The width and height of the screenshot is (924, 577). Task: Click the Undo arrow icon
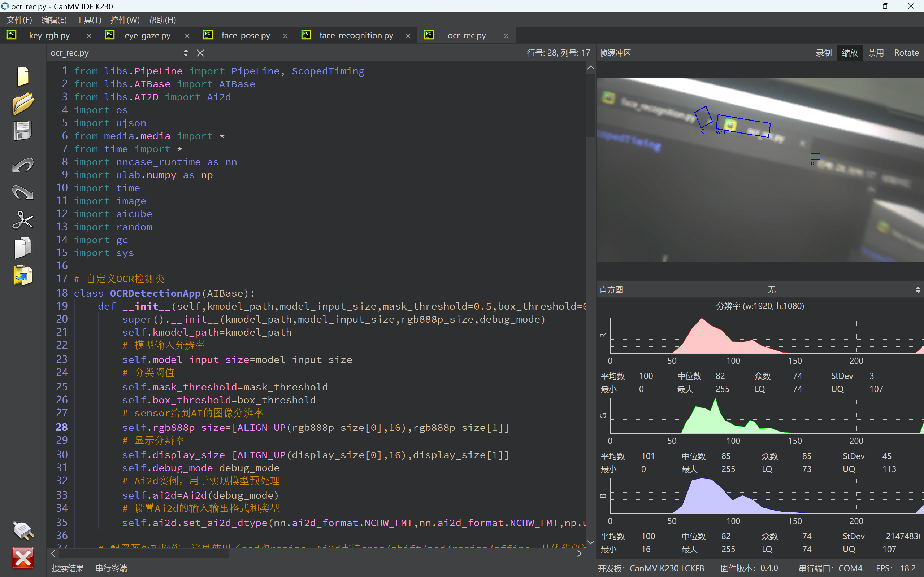click(23, 166)
